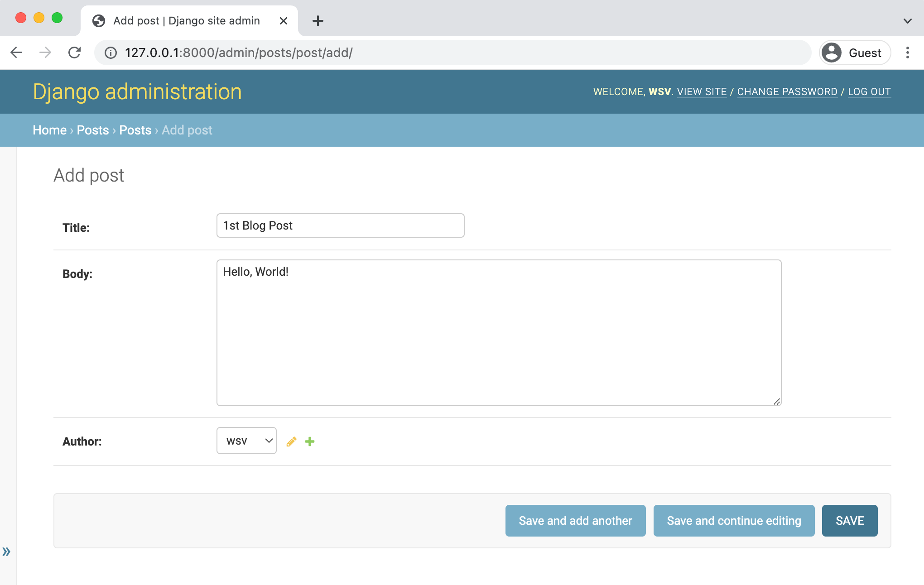Viewport: 924px width, 585px height.
Task: Open the VIEW SITE link
Action: 702,91
